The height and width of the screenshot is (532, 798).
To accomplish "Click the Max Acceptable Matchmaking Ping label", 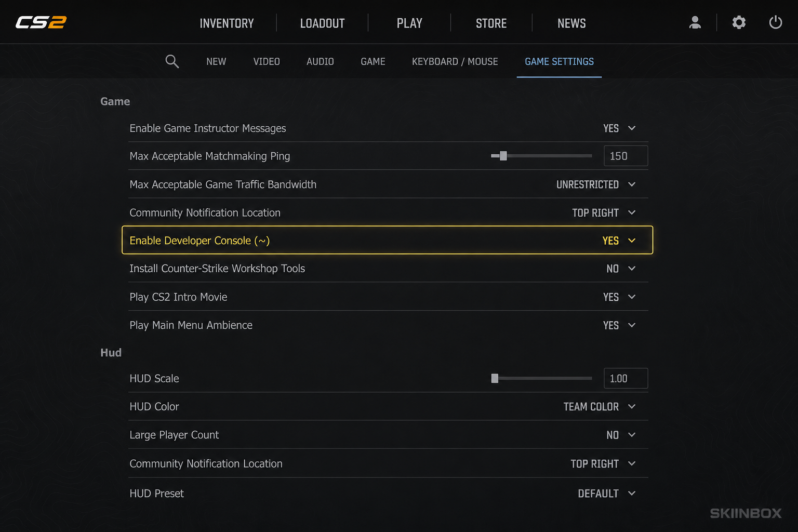I will pyautogui.click(x=210, y=156).
